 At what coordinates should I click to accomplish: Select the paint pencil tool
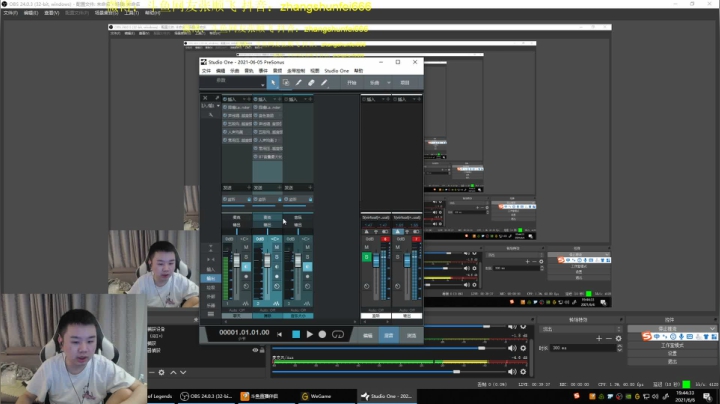(324, 83)
